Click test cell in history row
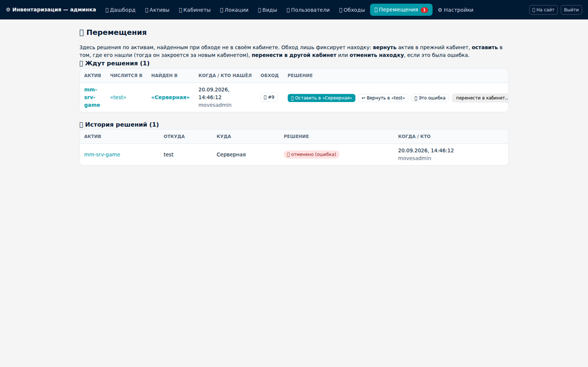The height and width of the screenshot is (367, 588). click(x=168, y=154)
